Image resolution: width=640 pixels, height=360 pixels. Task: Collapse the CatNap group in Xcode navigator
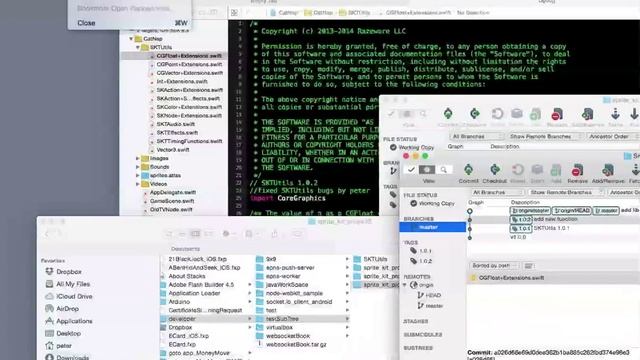point(131,39)
